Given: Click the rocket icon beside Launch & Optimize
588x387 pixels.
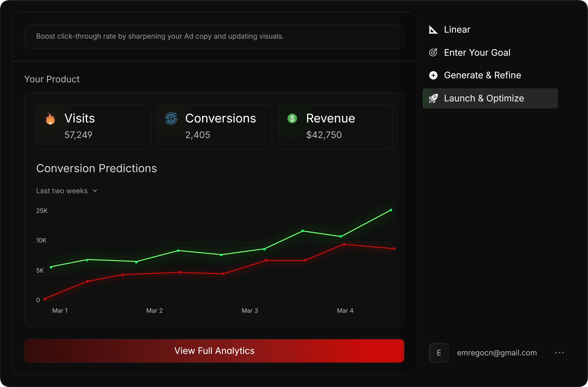Looking at the screenshot, I should [433, 98].
